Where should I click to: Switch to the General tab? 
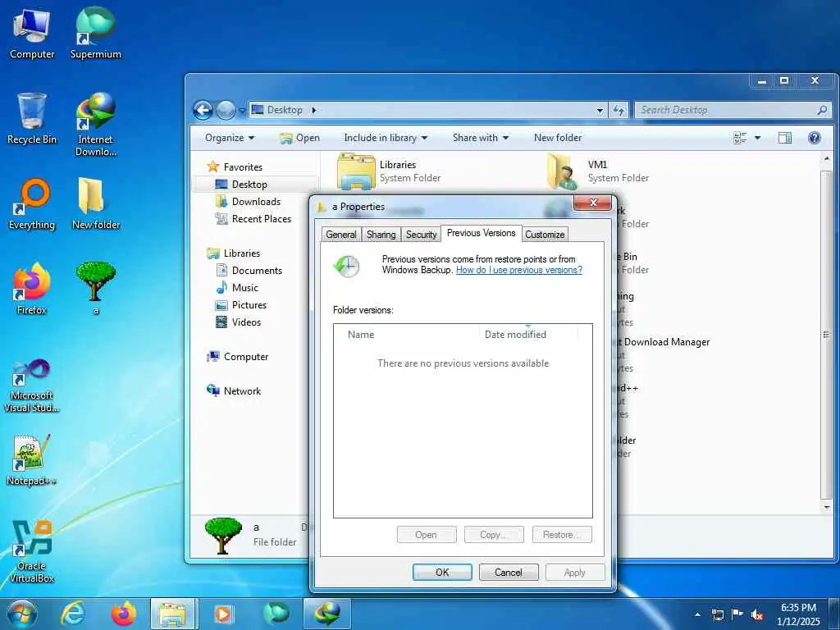[x=340, y=235]
